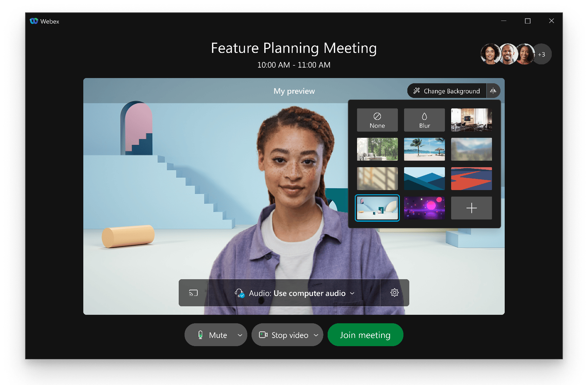Screen dimensions: 588x385
Task: Mute your microphone
Action: tap(216, 335)
